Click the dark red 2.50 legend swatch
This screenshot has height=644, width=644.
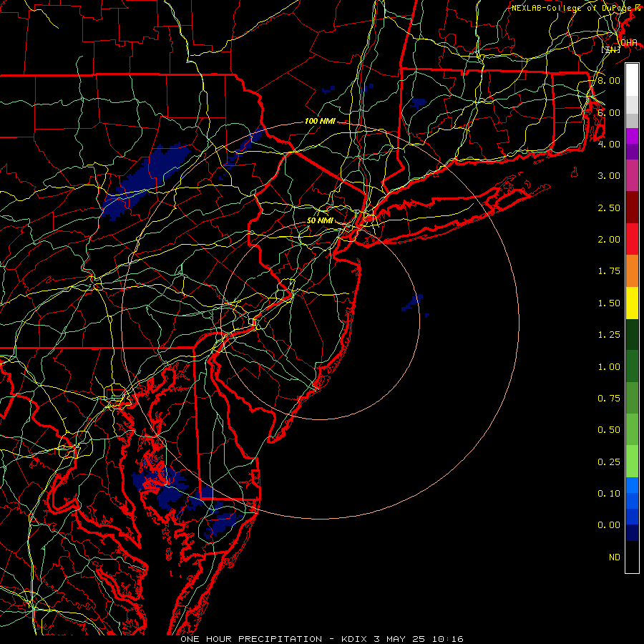click(x=632, y=208)
